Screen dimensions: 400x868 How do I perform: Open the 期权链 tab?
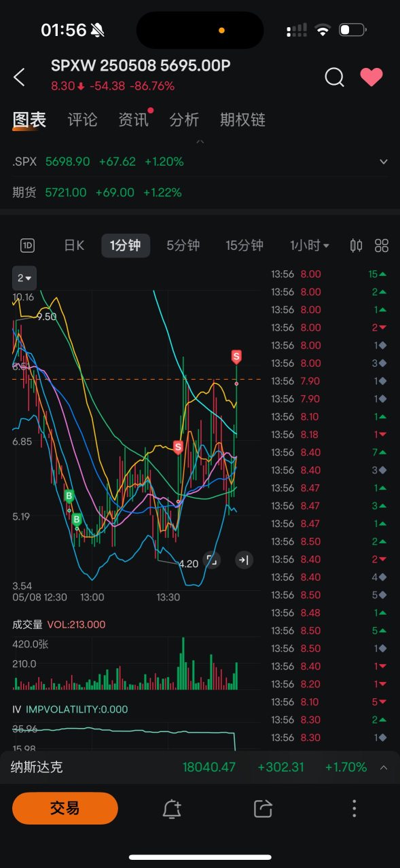tap(242, 120)
